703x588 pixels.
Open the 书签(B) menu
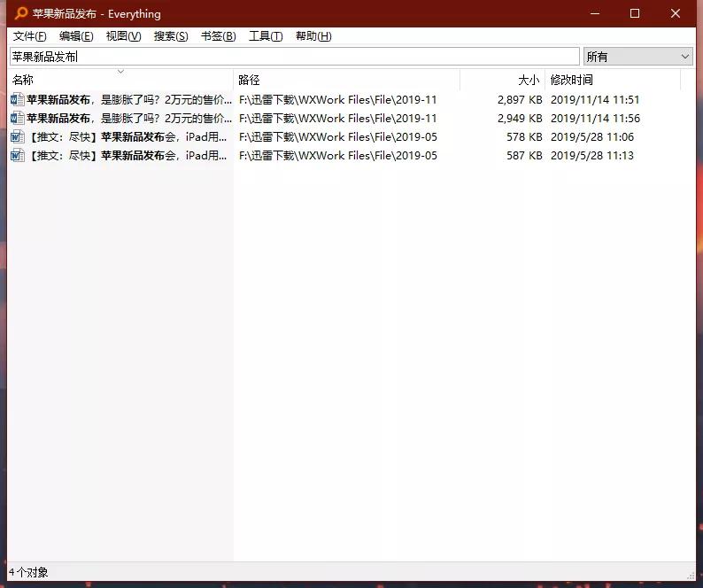pyautogui.click(x=219, y=36)
